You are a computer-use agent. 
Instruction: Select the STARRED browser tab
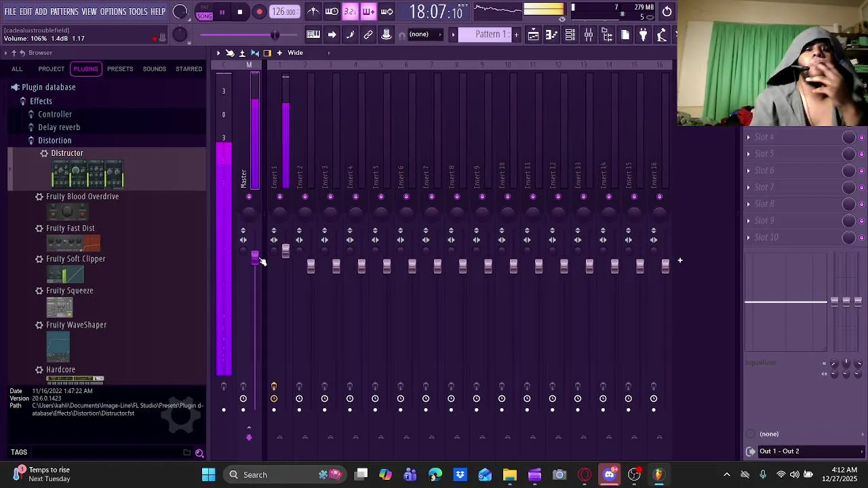pyautogui.click(x=189, y=68)
